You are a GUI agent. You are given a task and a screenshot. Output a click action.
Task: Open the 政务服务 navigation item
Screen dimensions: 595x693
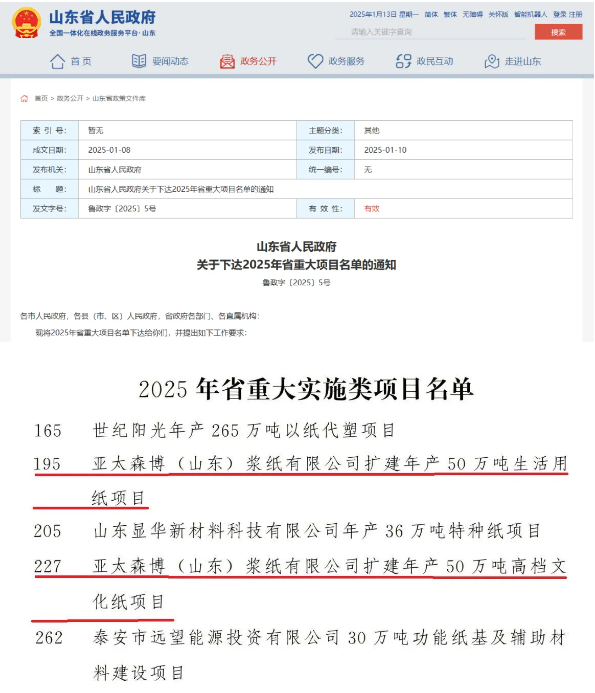point(347,61)
